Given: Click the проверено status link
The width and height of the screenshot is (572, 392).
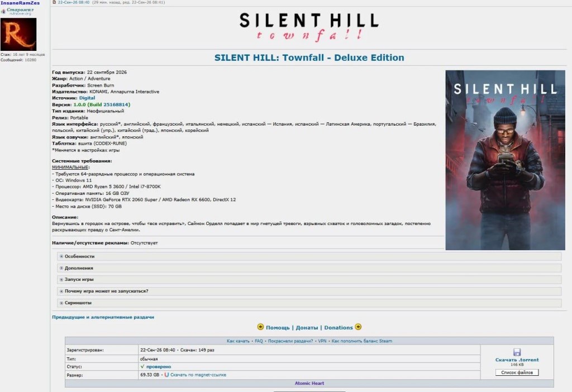Looking at the screenshot, I should coord(159,367).
